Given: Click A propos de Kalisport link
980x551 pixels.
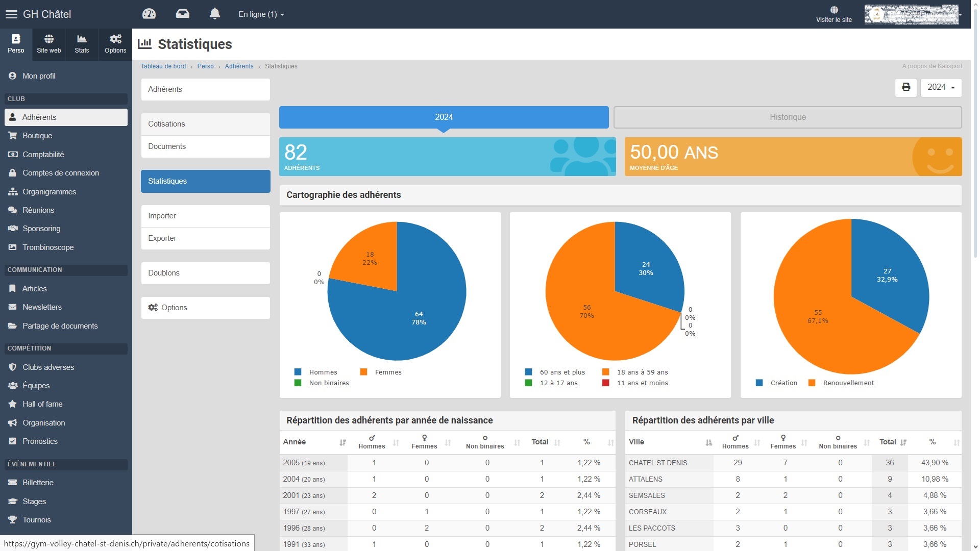Looking at the screenshot, I should coord(932,66).
